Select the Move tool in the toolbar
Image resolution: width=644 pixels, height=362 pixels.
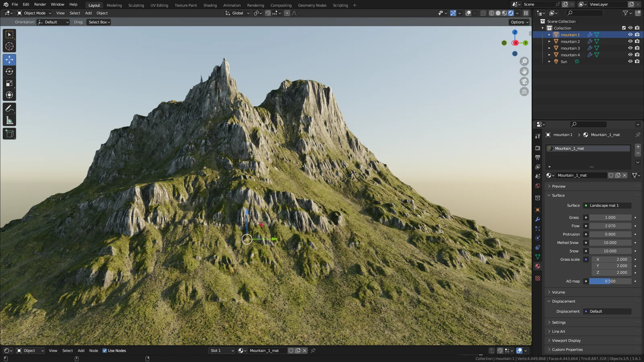pyautogui.click(x=9, y=59)
